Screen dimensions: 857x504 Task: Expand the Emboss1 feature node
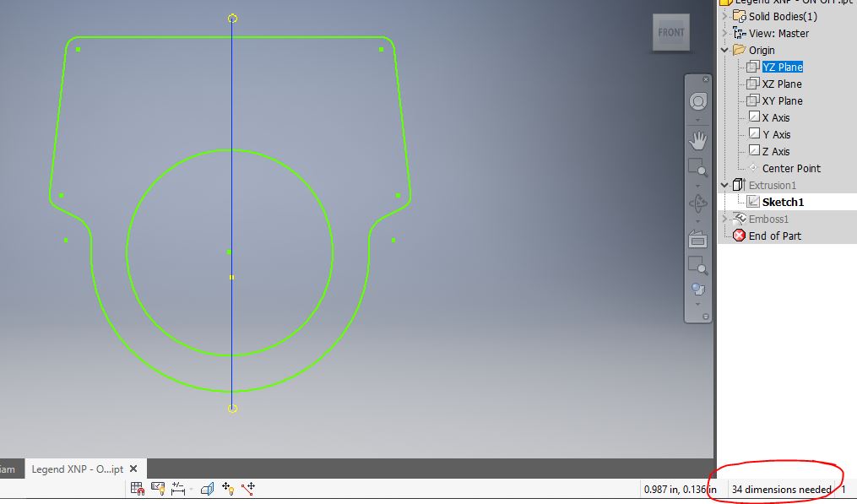724,218
